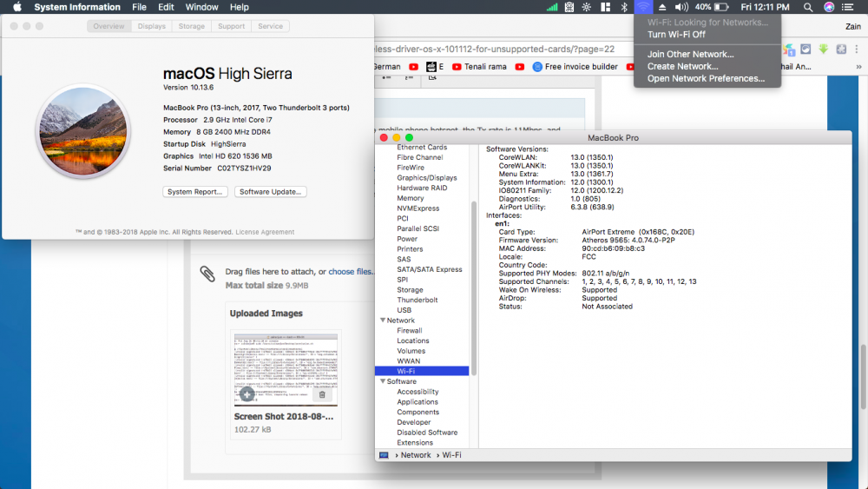868x489 pixels.
Task: Select Volumes in the sidebar
Action: (411, 351)
